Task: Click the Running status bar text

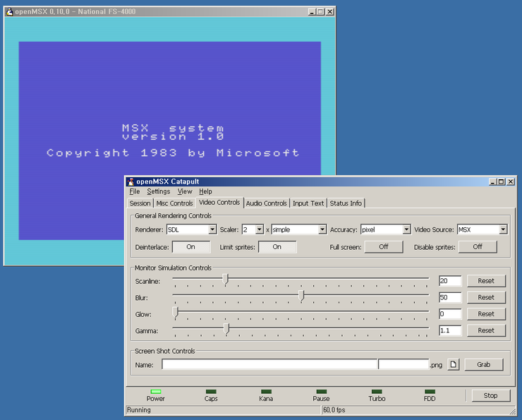Action: point(139,410)
